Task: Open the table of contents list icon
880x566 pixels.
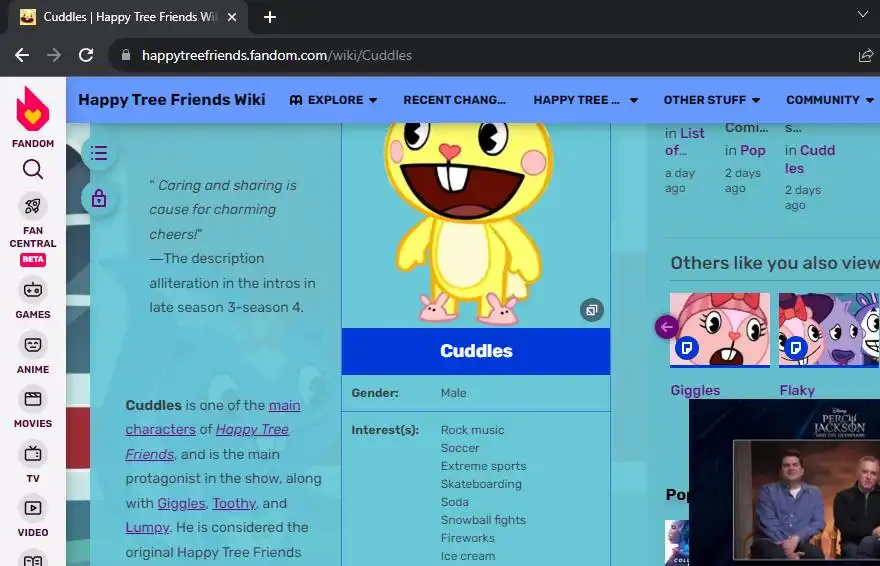Action: (x=99, y=153)
